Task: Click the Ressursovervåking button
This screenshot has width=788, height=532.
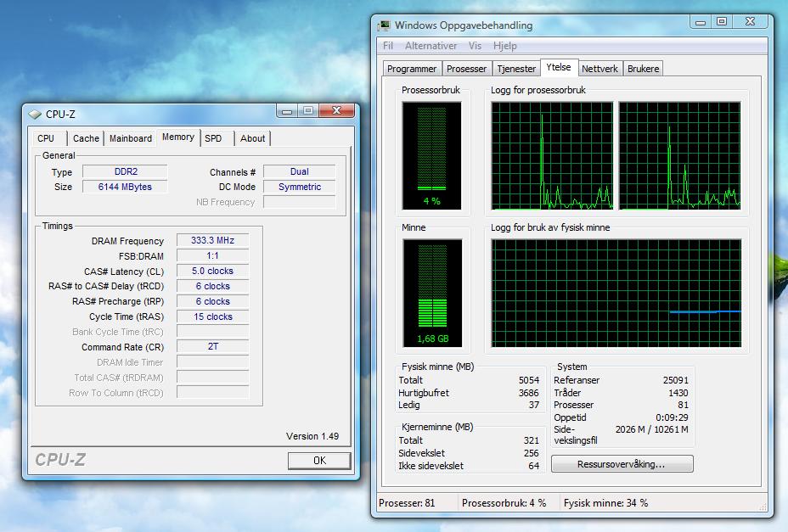Action: (622, 463)
